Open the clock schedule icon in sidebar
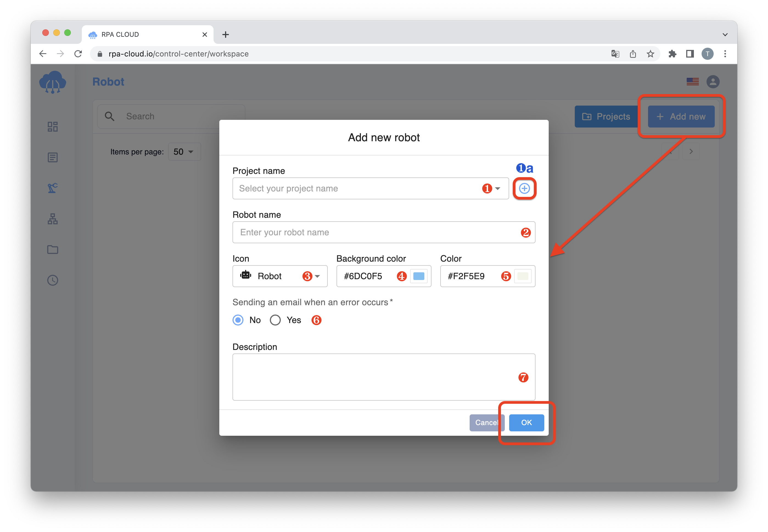The height and width of the screenshot is (532, 768). tap(53, 280)
